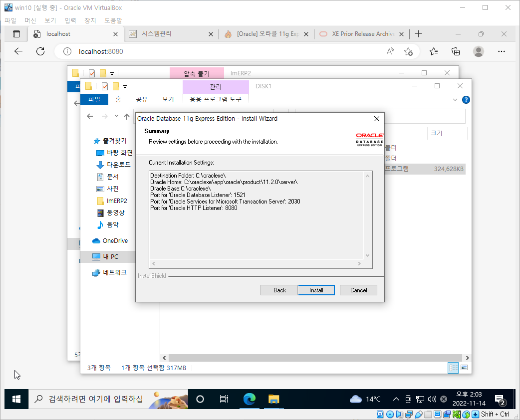The height and width of the screenshot is (420, 520).
Task: Click the 압축 풀기 tab in ImERP2 window
Action: (197, 73)
